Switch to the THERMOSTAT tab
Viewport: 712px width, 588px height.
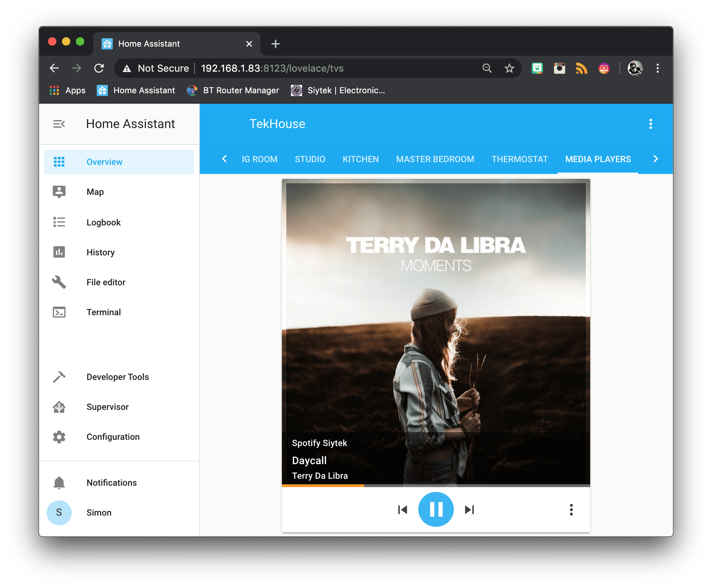(520, 159)
